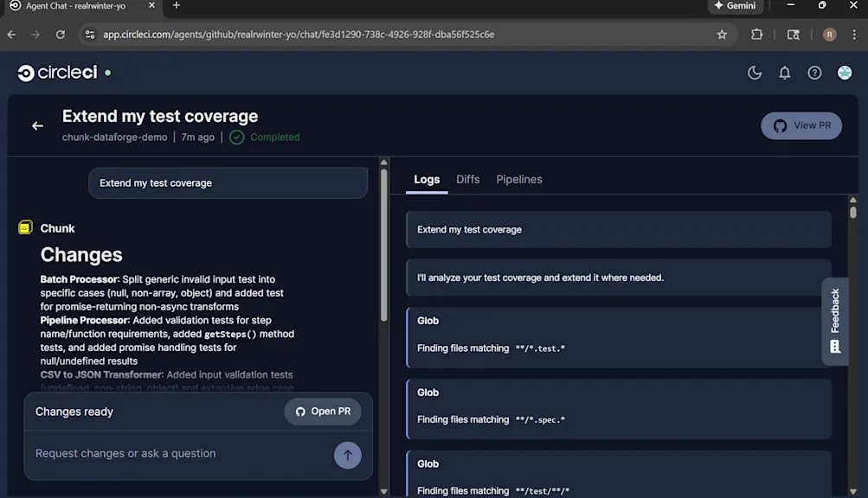The width and height of the screenshot is (868, 498).
Task: Open the browser extensions puzzle icon
Action: tap(756, 35)
